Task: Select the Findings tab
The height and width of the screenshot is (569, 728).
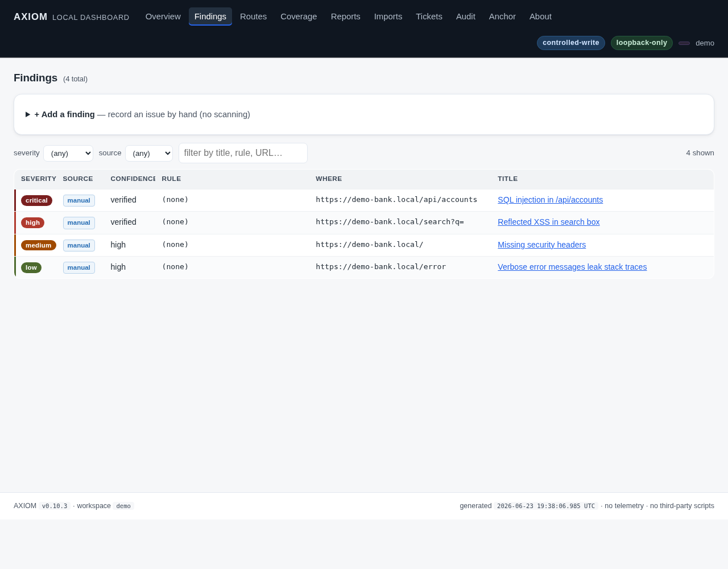Action: click(210, 17)
